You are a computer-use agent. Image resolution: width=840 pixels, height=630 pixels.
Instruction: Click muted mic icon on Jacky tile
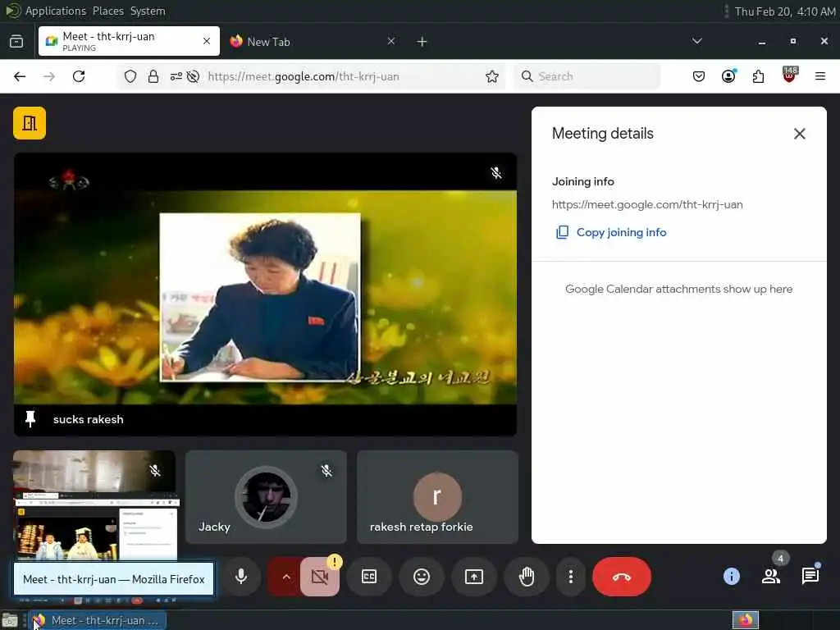coord(326,470)
